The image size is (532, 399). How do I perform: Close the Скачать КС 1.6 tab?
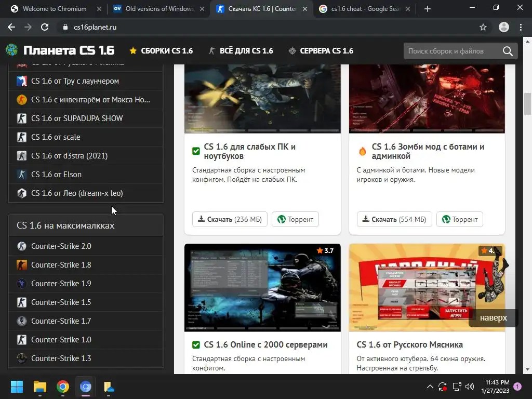click(x=305, y=9)
